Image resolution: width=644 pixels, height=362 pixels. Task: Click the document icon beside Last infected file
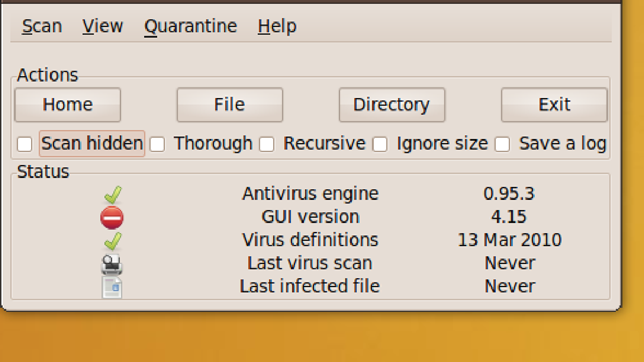click(x=112, y=287)
